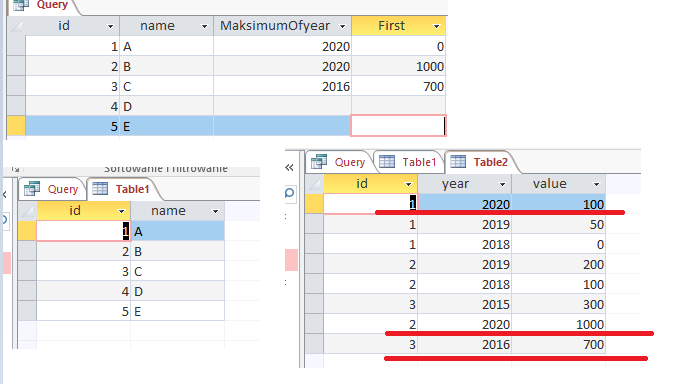
Task: Click id cell of year 2020 value 100 row
Action: tap(370, 204)
